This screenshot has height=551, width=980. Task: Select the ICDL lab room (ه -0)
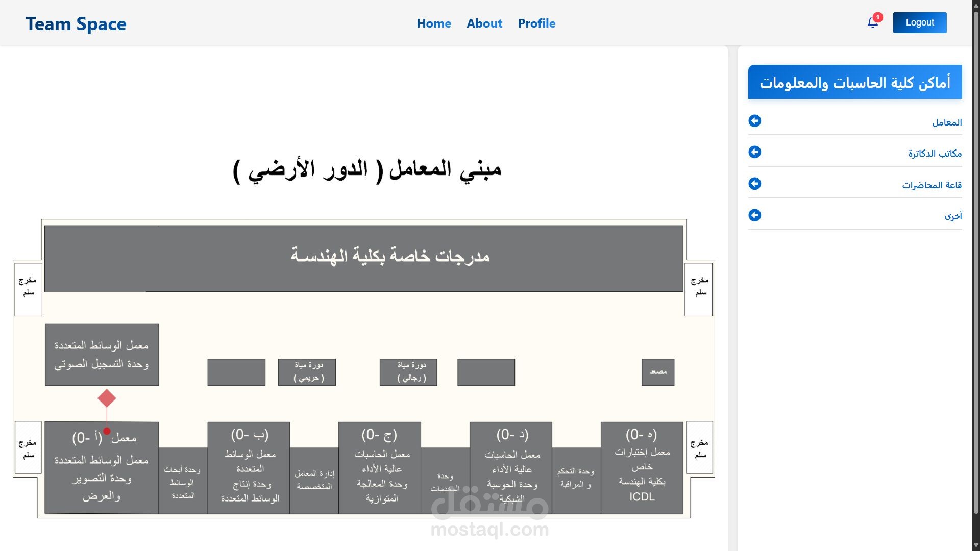click(642, 467)
